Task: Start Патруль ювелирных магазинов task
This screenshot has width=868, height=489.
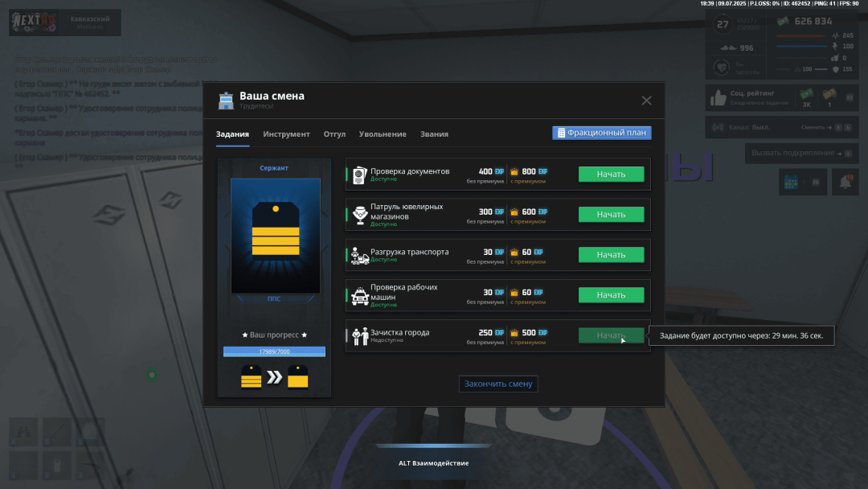Action: [611, 214]
